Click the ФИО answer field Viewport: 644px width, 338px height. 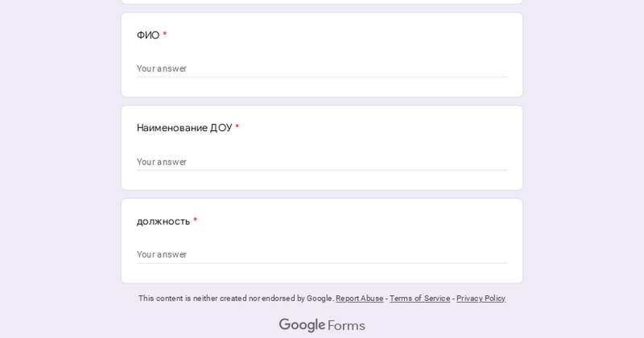[x=321, y=68]
